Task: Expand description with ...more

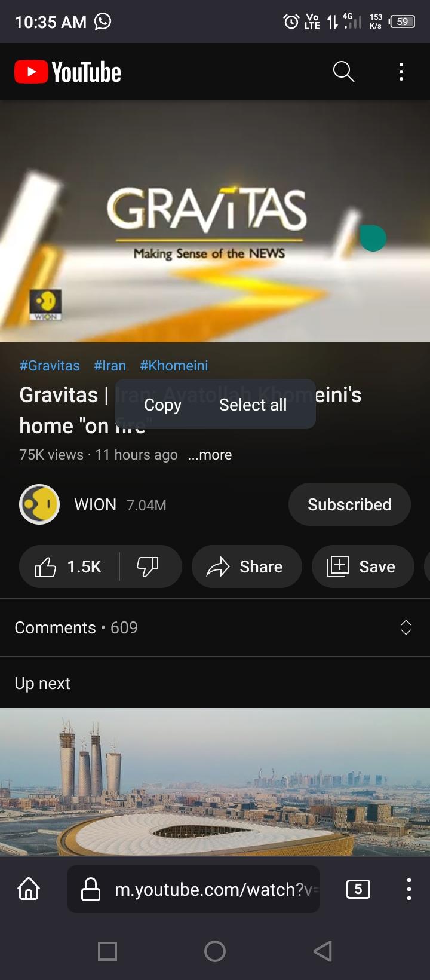Action: point(210,455)
